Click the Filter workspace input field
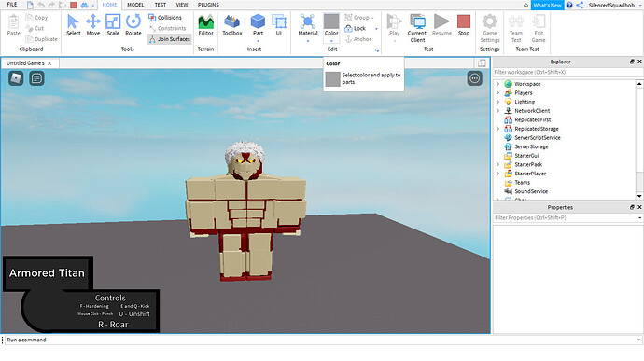 pos(567,72)
